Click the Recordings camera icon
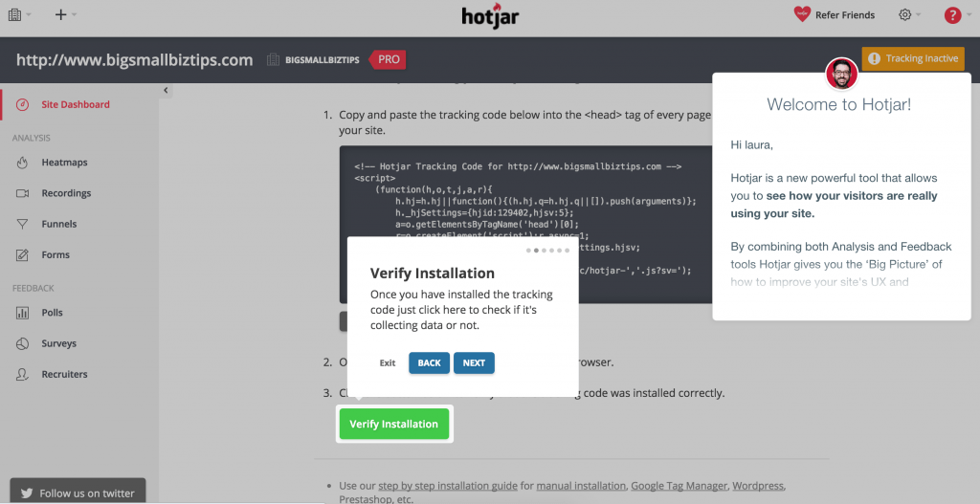 [x=22, y=193]
